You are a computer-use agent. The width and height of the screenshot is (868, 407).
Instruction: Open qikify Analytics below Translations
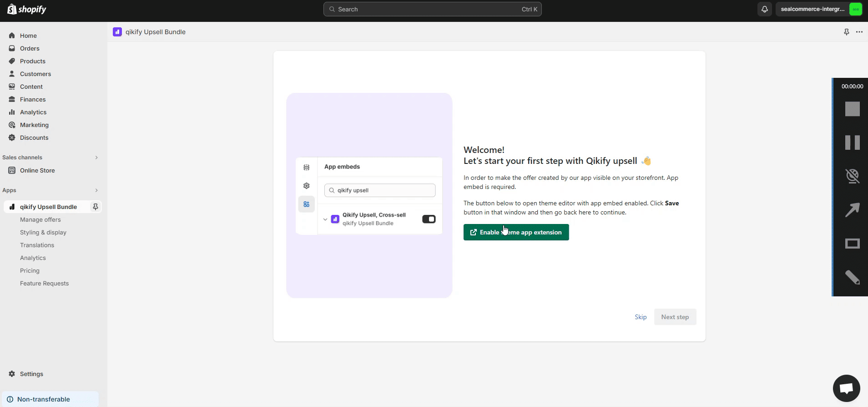(33, 258)
